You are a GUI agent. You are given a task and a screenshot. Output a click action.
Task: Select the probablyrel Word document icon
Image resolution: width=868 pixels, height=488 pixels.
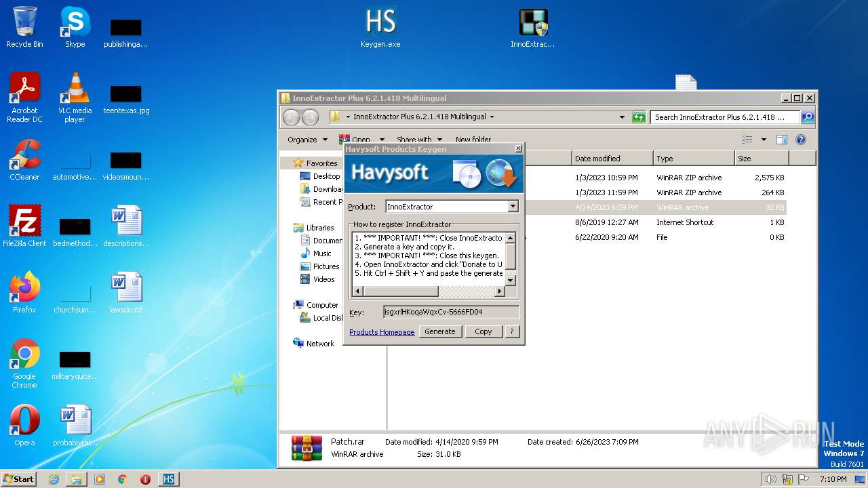(x=75, y=426)
